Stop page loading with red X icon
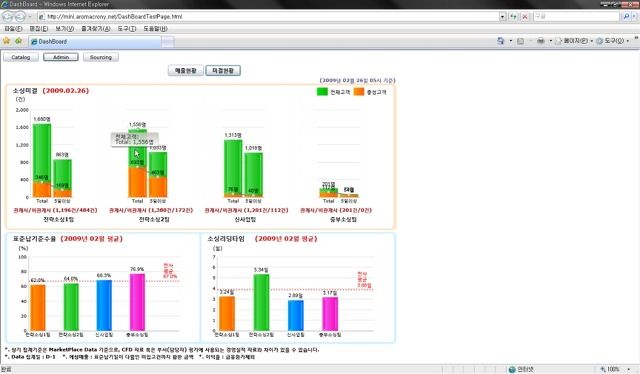 click(x=525, y=17)
